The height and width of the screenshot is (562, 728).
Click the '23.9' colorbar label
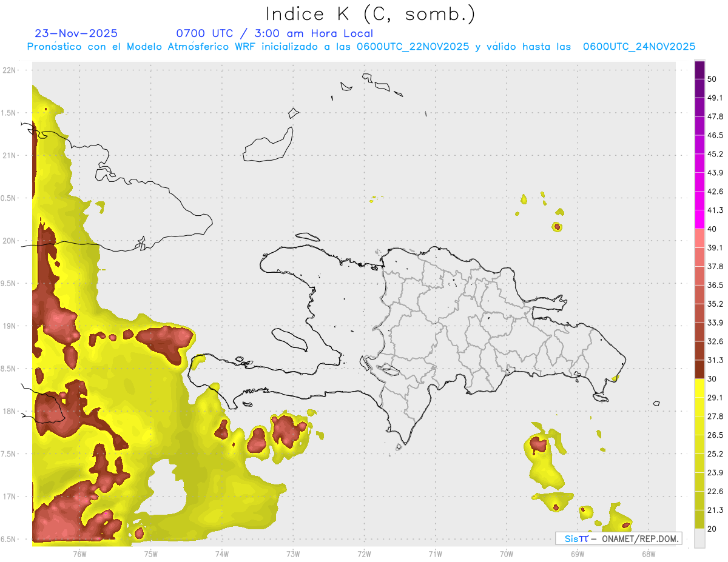point(715,473)
